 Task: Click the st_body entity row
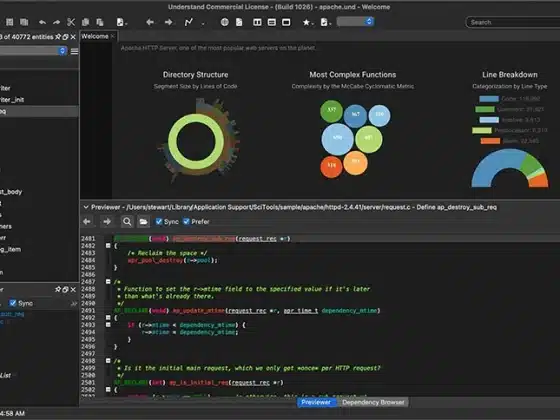pyautogui.click(x=39, y=192)
